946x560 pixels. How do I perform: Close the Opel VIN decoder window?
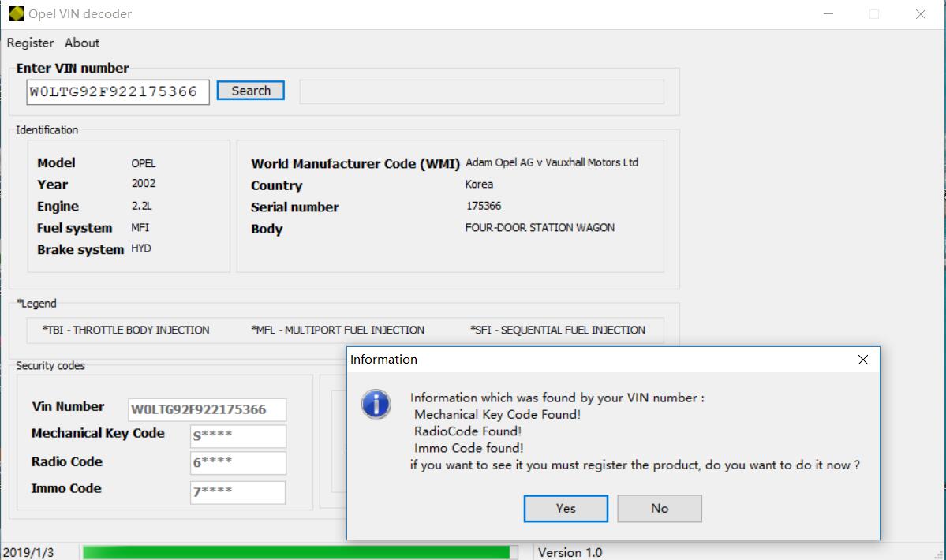tap(920, 14)
